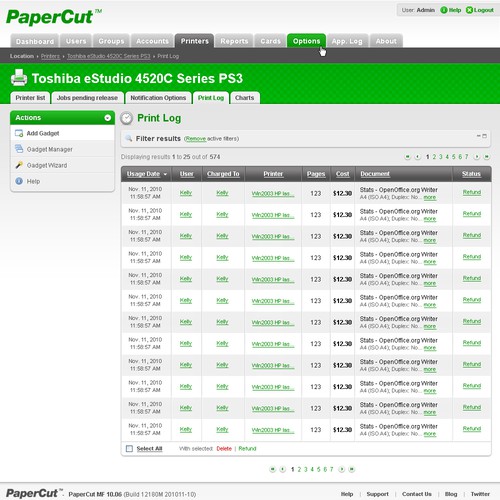The height and width of the screenshot is (500, 500).
Task: Launch Gadget Wizard with the wand icon
Action: pos(19,165)
